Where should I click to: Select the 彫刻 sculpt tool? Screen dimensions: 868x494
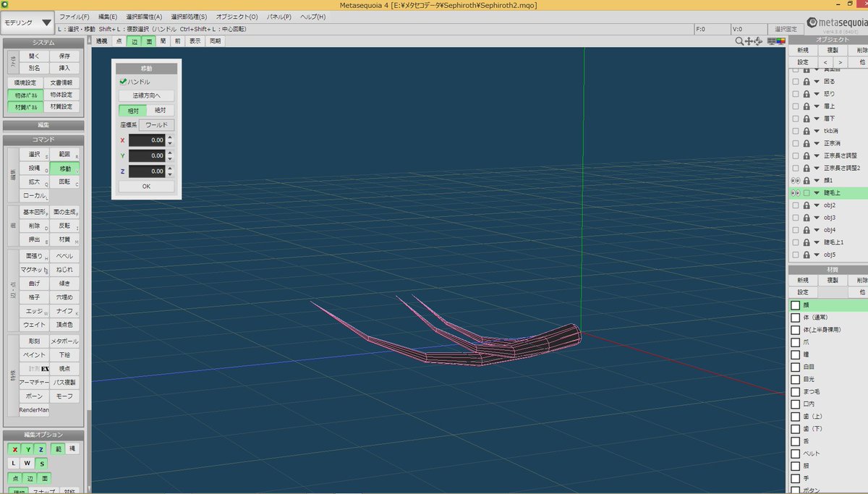pos(35,341)
